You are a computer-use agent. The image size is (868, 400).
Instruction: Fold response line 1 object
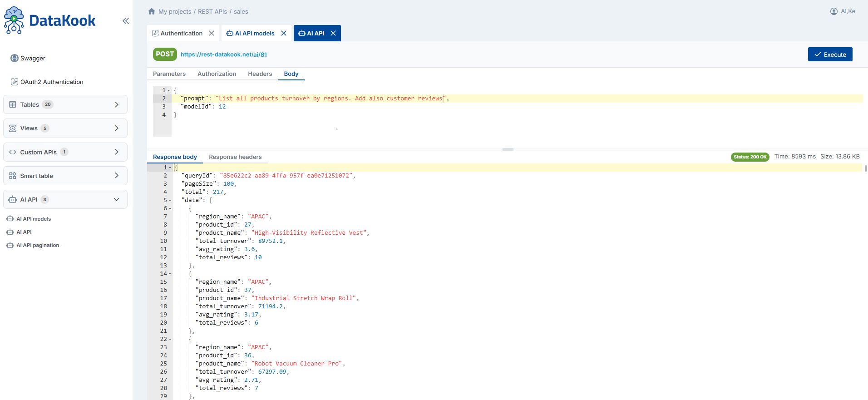pyautogui.click(x=170, y=168)
